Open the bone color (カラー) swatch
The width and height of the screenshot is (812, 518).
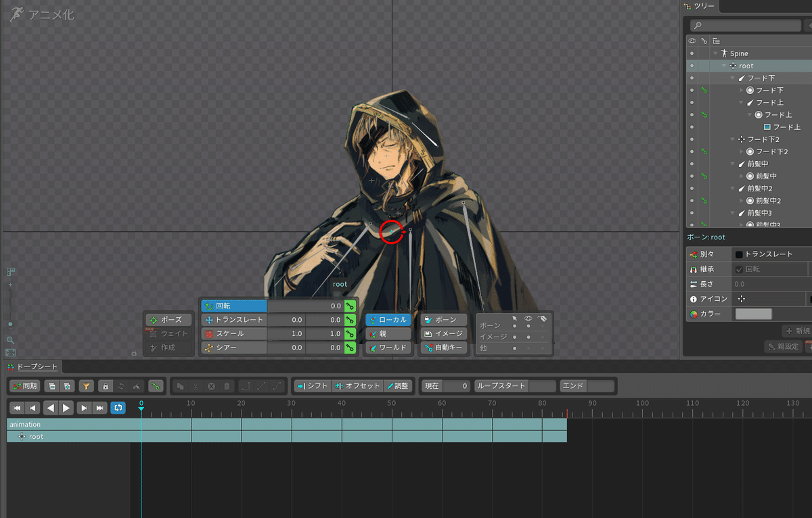pyautogui.click(x=753, y=314)
